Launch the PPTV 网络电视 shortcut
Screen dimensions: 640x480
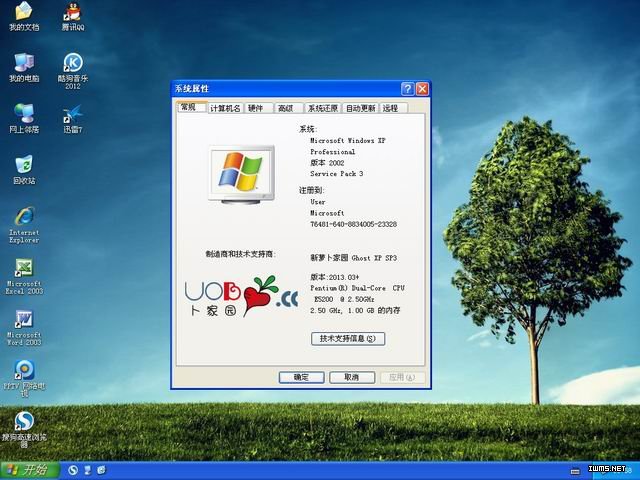tap(24, 378)
